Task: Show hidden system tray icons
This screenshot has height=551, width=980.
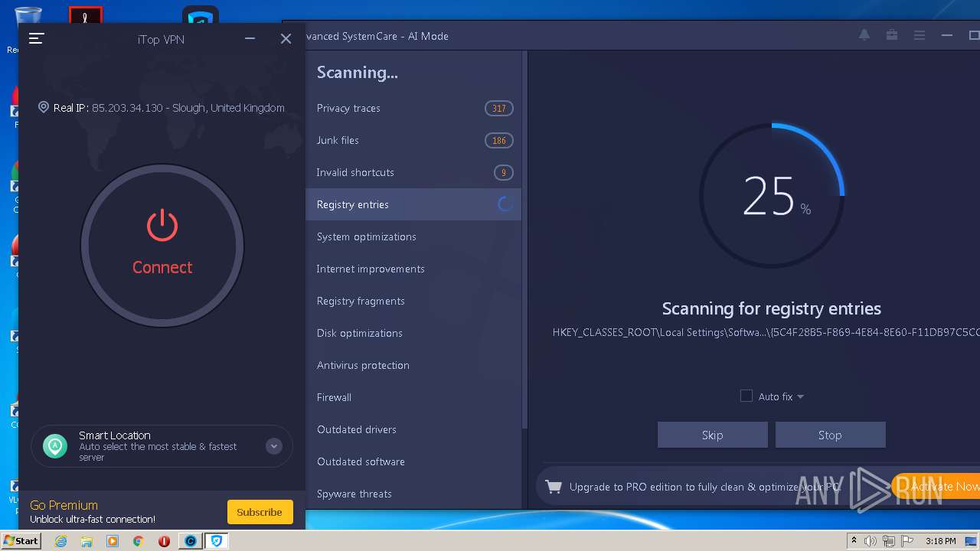Action: pos(854,541)
